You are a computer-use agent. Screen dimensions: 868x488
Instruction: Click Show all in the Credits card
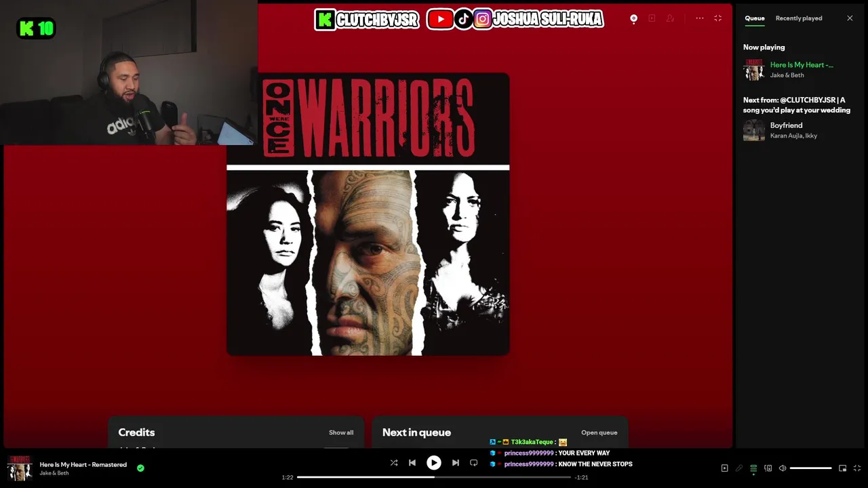point(341,432)
